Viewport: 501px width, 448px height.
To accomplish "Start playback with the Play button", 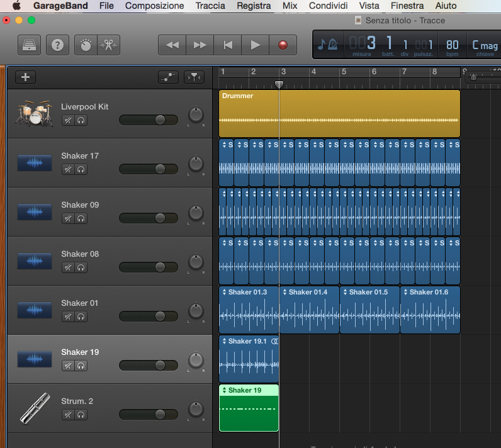I will 256,45.
